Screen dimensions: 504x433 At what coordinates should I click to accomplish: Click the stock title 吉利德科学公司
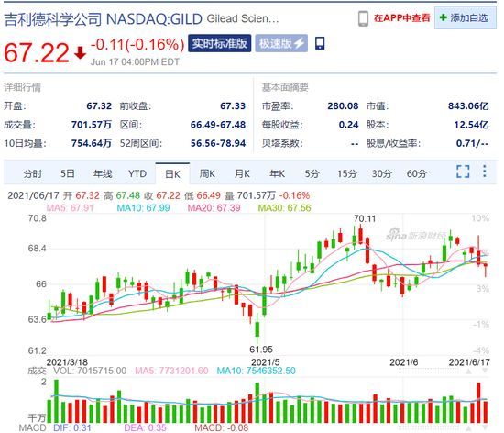point(53,19)
